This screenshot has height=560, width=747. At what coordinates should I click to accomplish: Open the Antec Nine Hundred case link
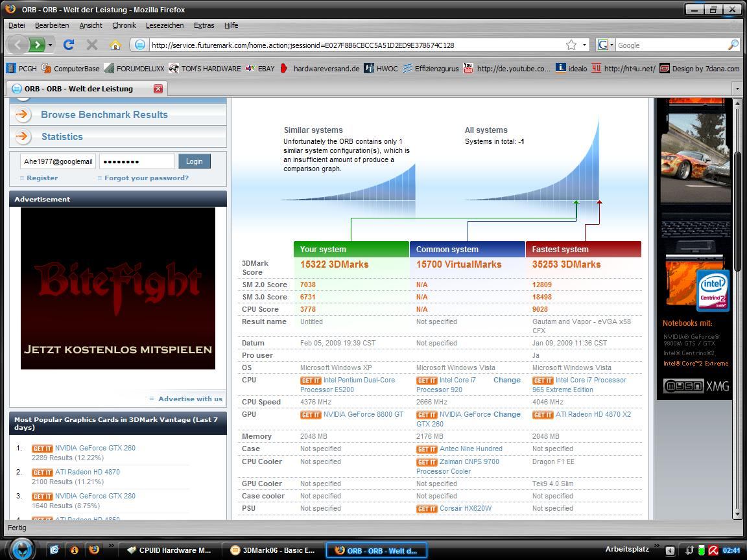(x=471, y=449)
